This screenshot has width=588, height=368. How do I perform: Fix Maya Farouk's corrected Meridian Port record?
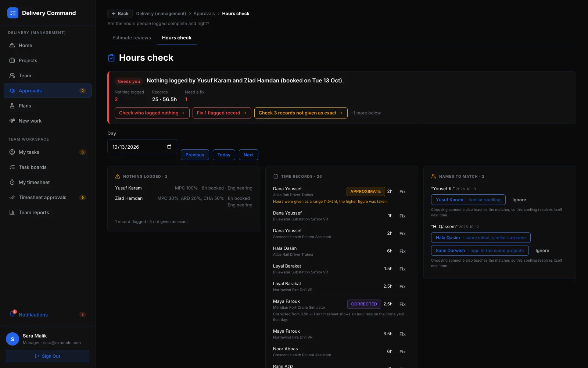pos(402,304)
